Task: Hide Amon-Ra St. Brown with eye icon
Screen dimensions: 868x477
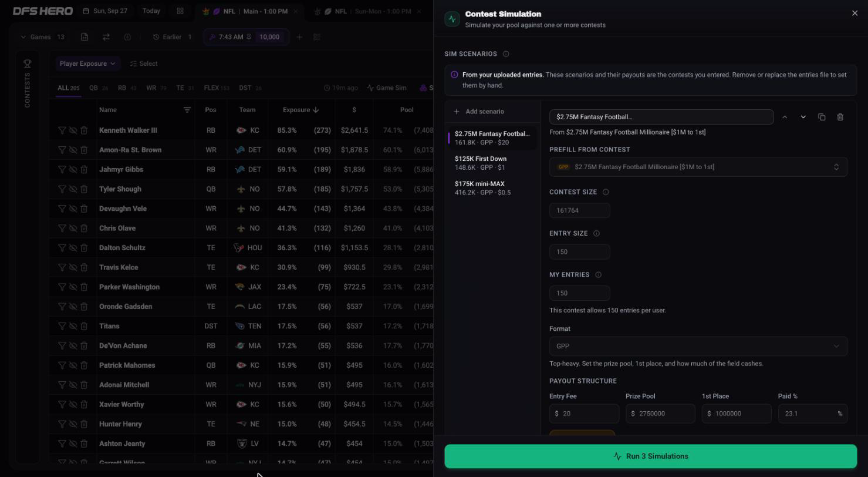Action: [73, 150]
